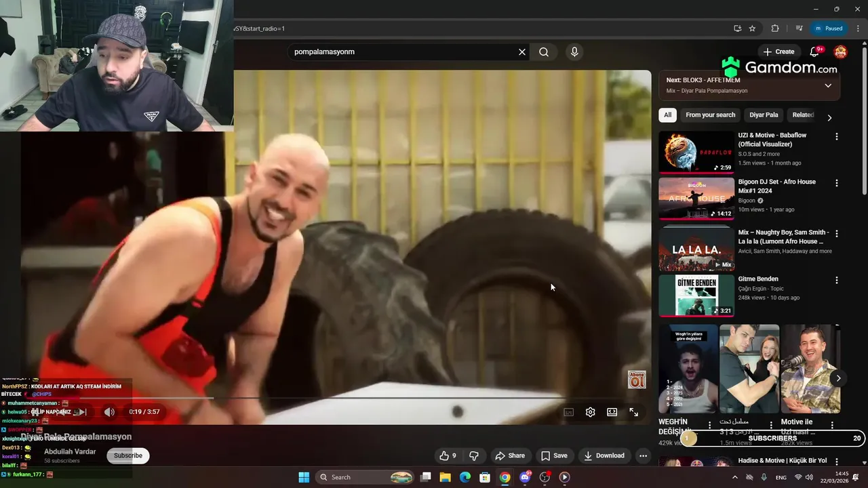Open Microsoft Store from taskbar
The width and height of the screenshot is (868, 488).
pos(485,477)
